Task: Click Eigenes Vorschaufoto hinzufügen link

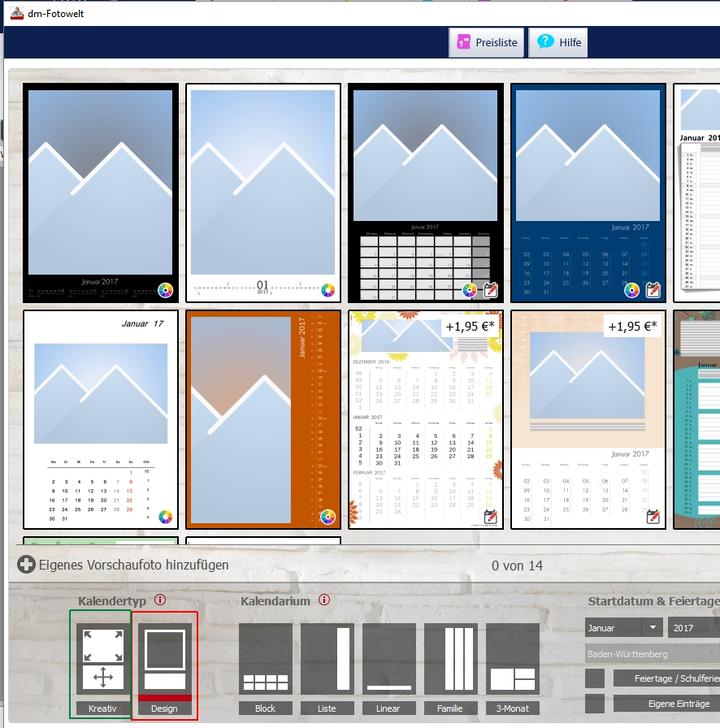Action: point(134,565)
